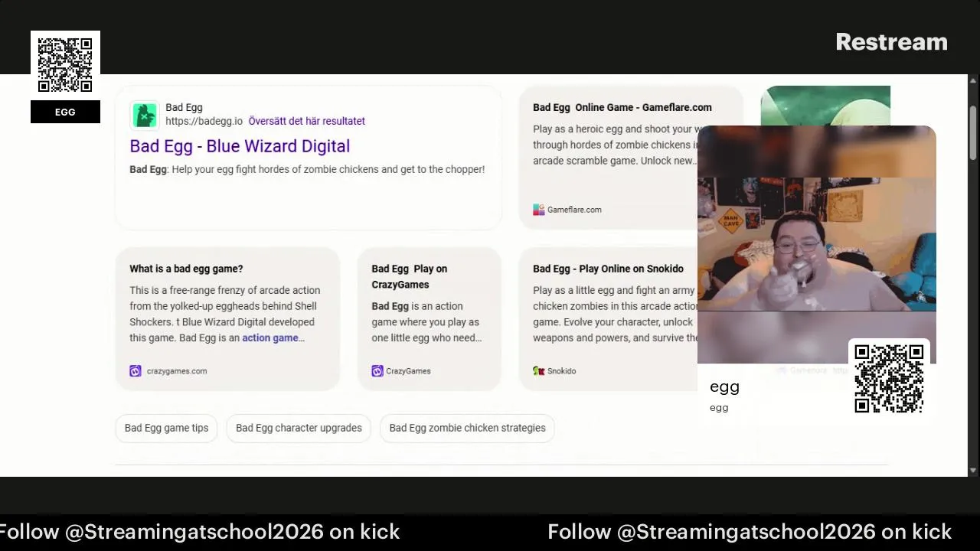The height and width of the screenshot is (551, 980).
Task: Click the Snokido source label
Action: click(x=561, y=371)
